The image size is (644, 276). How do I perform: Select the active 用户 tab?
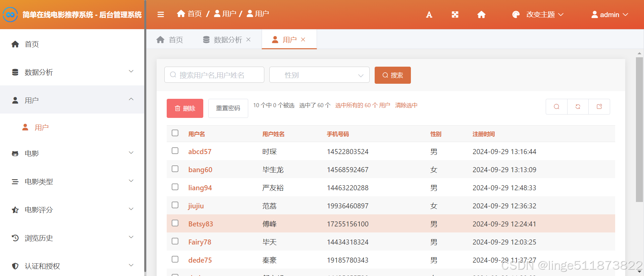click(x=289, y=40)
